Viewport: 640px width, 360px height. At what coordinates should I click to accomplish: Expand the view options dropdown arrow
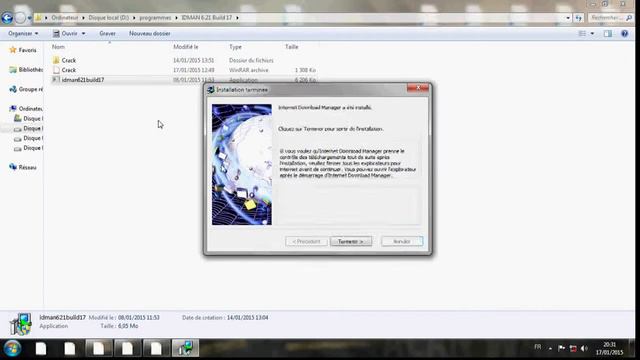point(592,33)
